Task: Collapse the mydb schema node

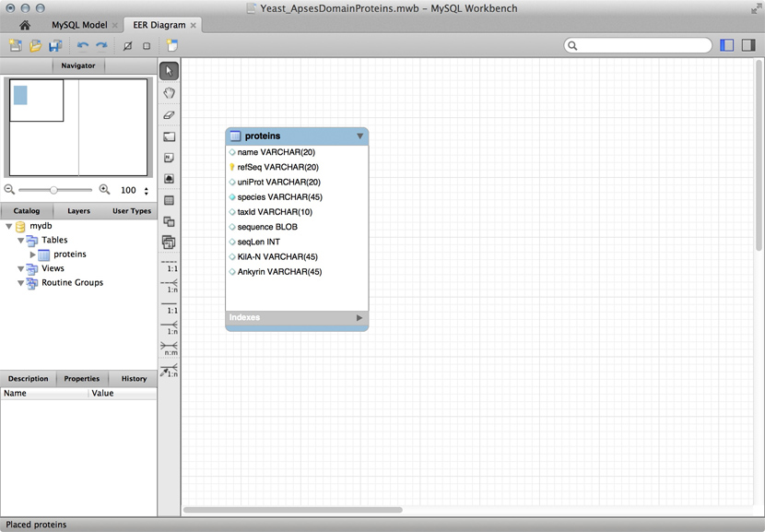Action: point(9,227)
